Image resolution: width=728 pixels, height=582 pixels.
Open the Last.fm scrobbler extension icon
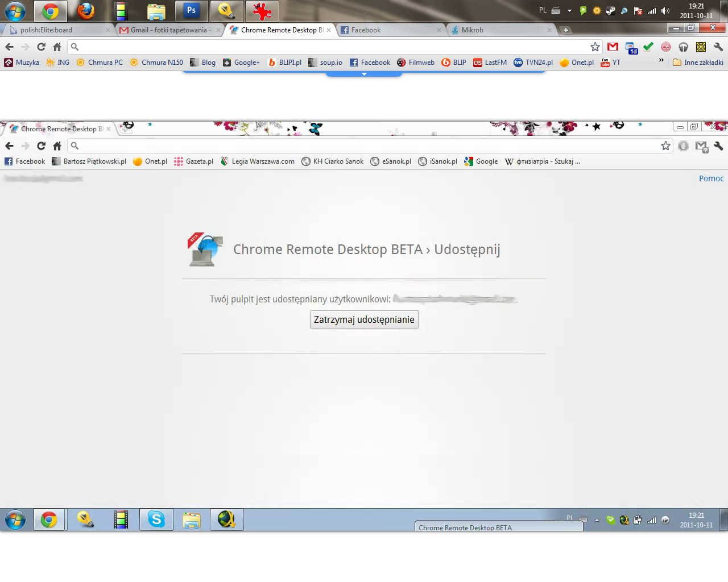coord(666,47)
